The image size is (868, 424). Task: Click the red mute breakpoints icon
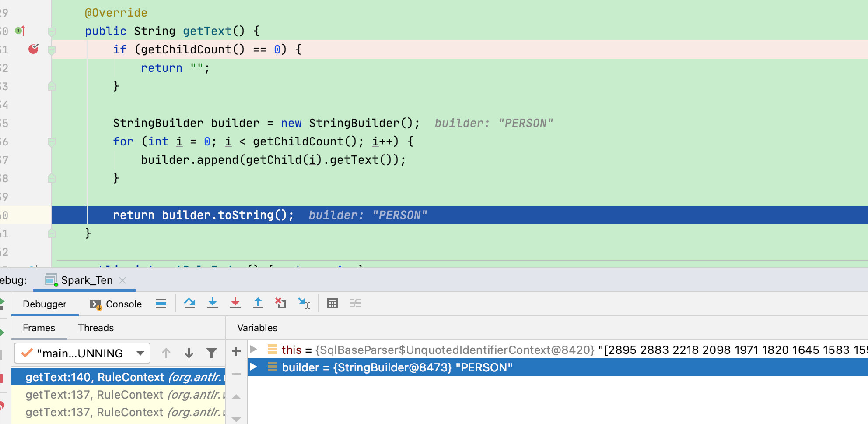2,406
